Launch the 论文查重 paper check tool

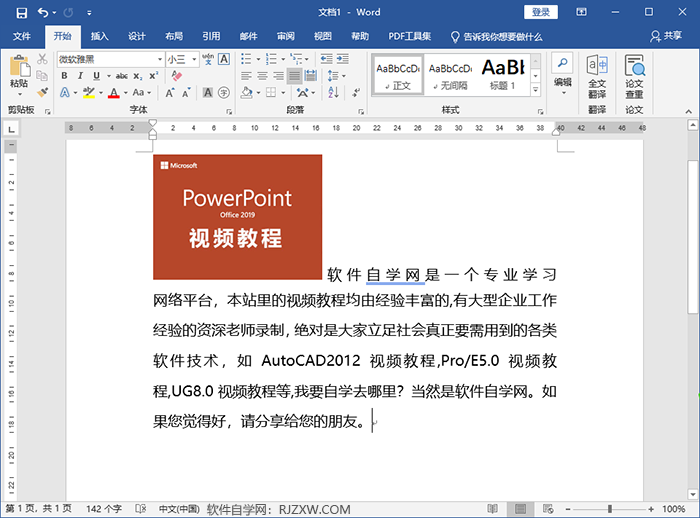click(634, 75)
